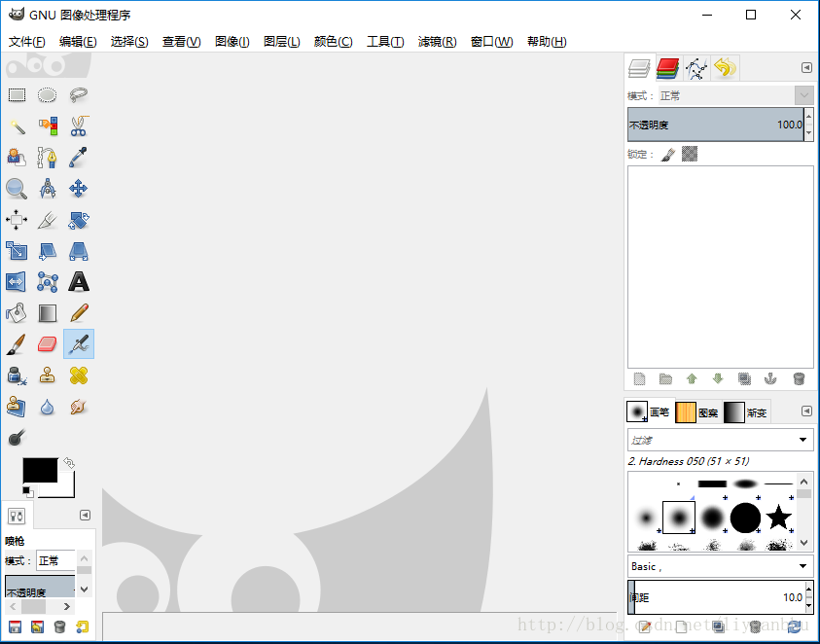Switch to the 渐变 gradients tab

coord(745,412)
